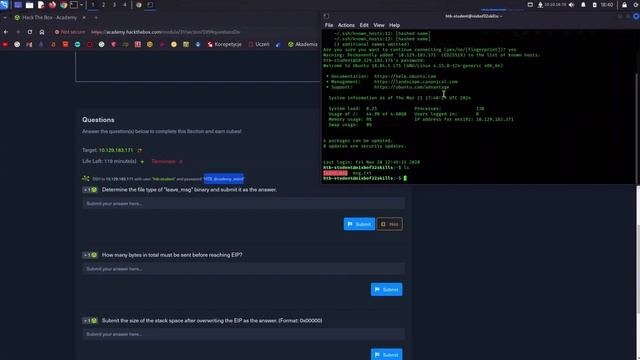Open the YouTube bookmark icon
The image size is (640, 360).
pyautogui.click(x=5, y=44)
